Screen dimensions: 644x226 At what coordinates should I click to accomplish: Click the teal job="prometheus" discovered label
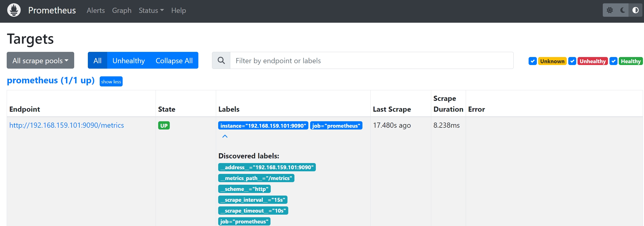(244, 221)
